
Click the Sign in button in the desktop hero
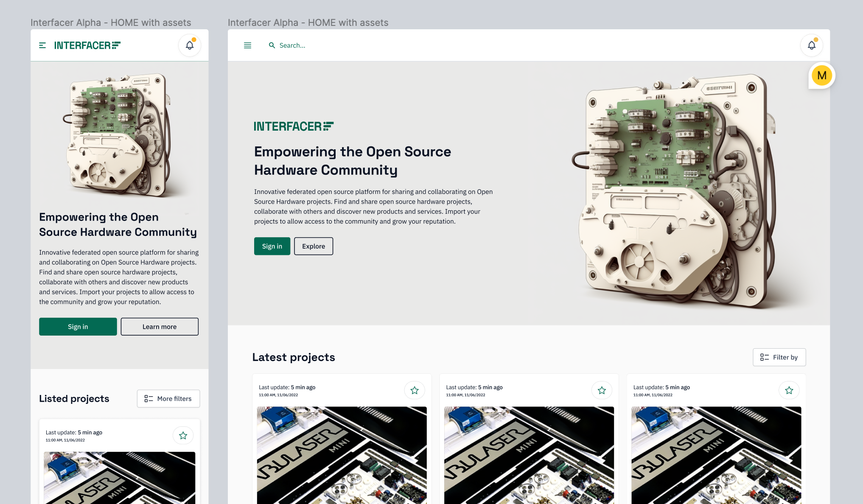coord(272,246)
